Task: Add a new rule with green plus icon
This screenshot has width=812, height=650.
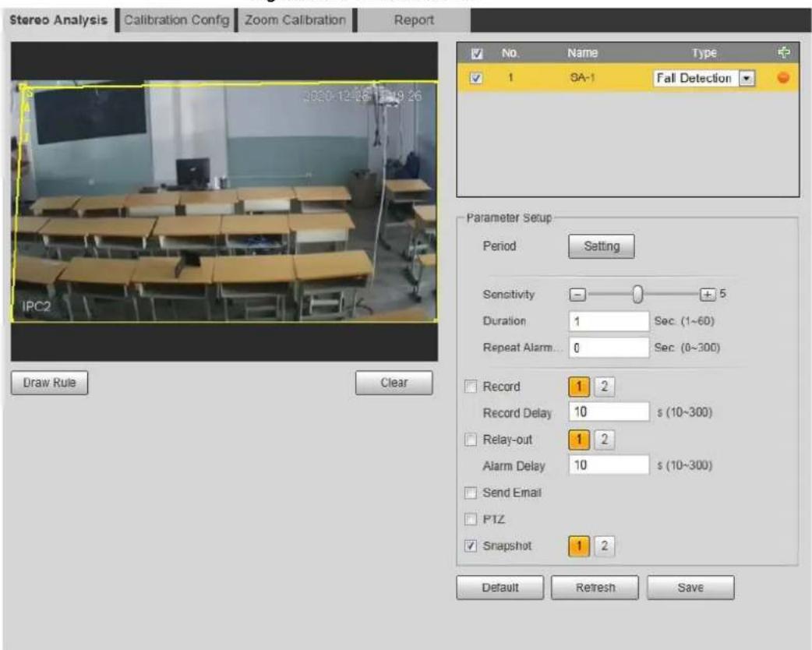Action: [783, 52]
